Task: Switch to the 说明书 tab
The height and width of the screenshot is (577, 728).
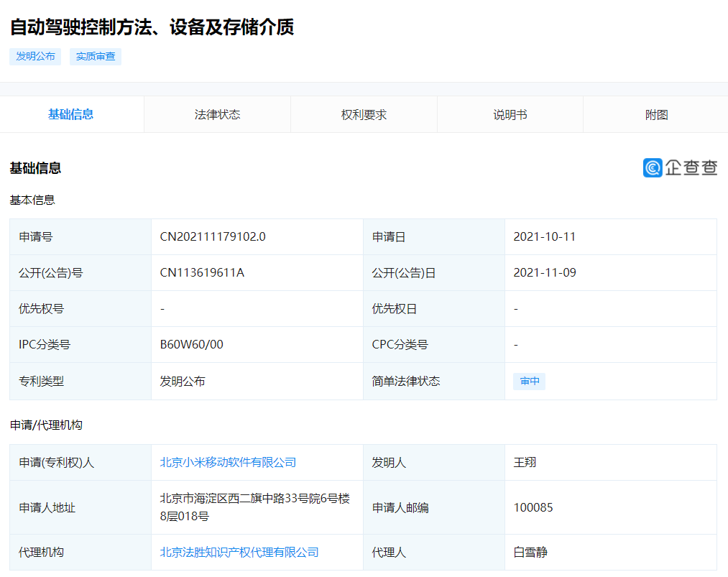Action: click(x=510, y=114)
